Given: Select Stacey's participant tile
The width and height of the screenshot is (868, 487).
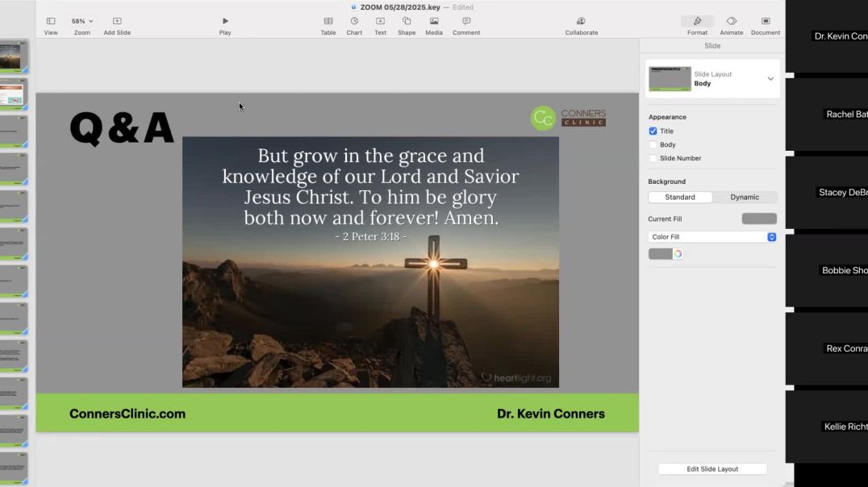Looking at the screenshot, I should [x=827, y=193].
